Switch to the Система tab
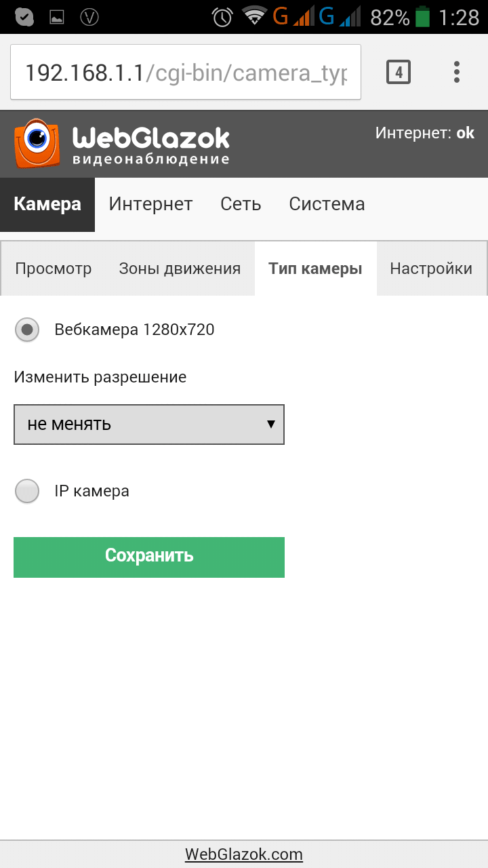488x868 pixels. click(x=327, y=203)
